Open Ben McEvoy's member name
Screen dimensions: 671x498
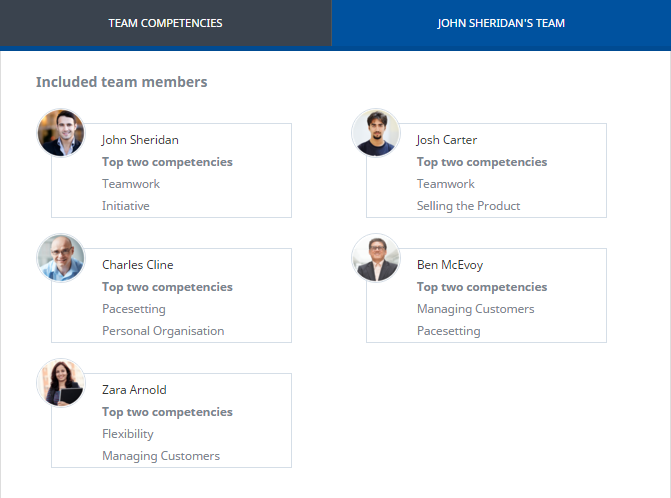[449, 265]
